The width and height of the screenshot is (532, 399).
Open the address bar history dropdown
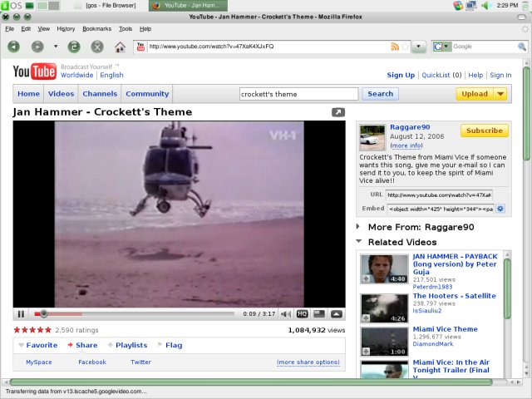point(419,47)
